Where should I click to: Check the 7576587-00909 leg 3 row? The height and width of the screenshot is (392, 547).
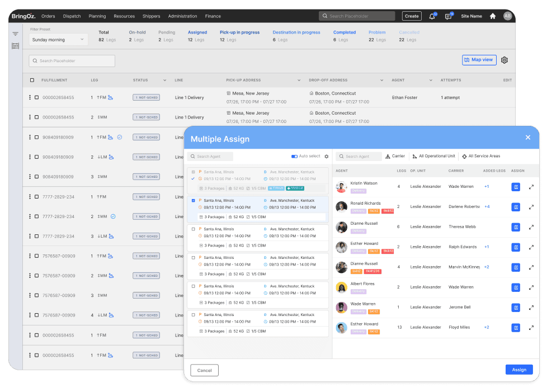36,295
